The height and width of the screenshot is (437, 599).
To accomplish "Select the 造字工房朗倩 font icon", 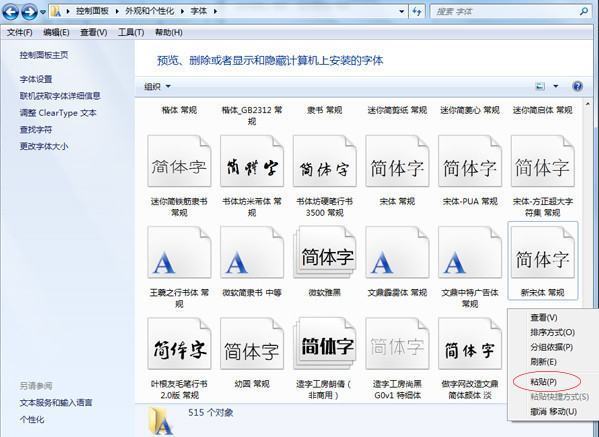I will (325, 344).
